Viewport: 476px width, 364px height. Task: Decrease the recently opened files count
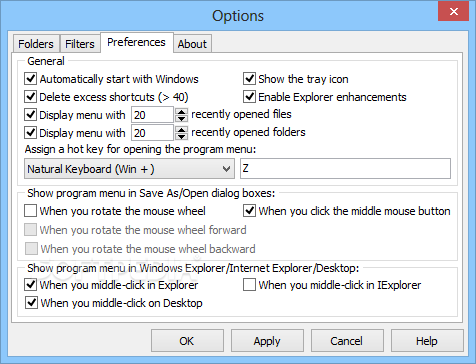pyautogui.click(x=181, y=119)
